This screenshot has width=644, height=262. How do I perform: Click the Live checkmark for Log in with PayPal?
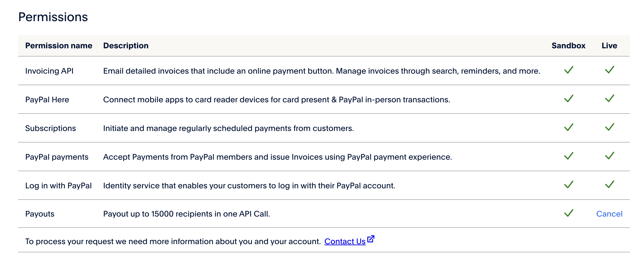point(610,185)
